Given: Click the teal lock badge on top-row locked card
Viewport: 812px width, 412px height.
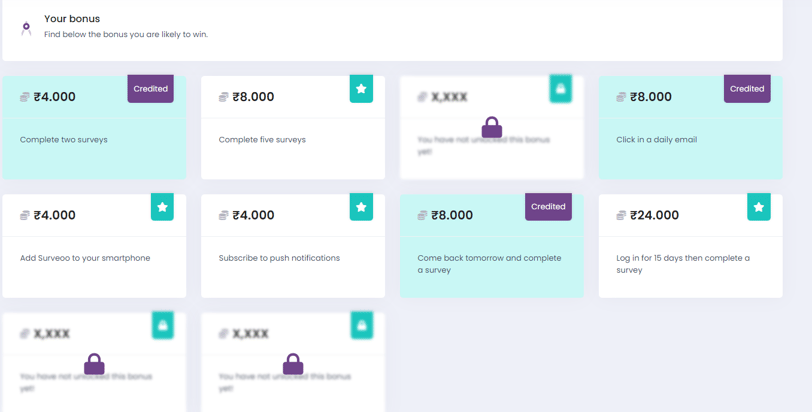Looking at the screenshot, I should pos(560,89).
